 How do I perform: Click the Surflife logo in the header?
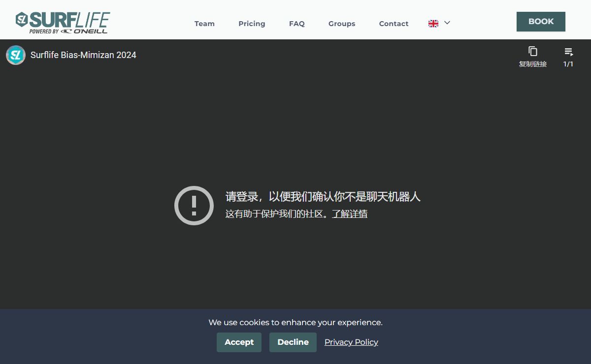click(x=63, y=23)
